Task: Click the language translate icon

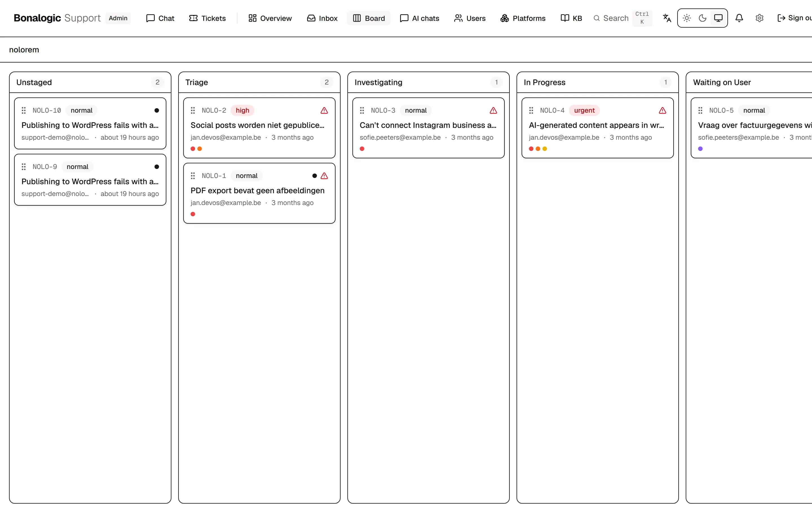Action: point(667,18)
